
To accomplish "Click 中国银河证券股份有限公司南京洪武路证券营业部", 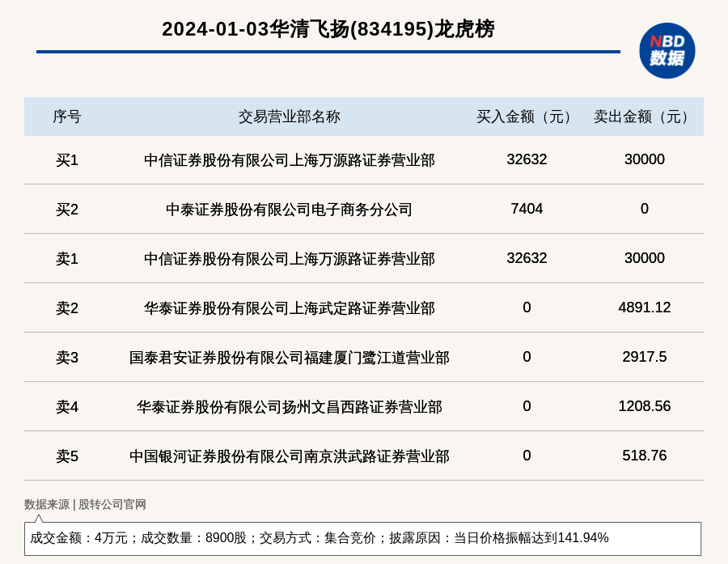I will (290, 456).
